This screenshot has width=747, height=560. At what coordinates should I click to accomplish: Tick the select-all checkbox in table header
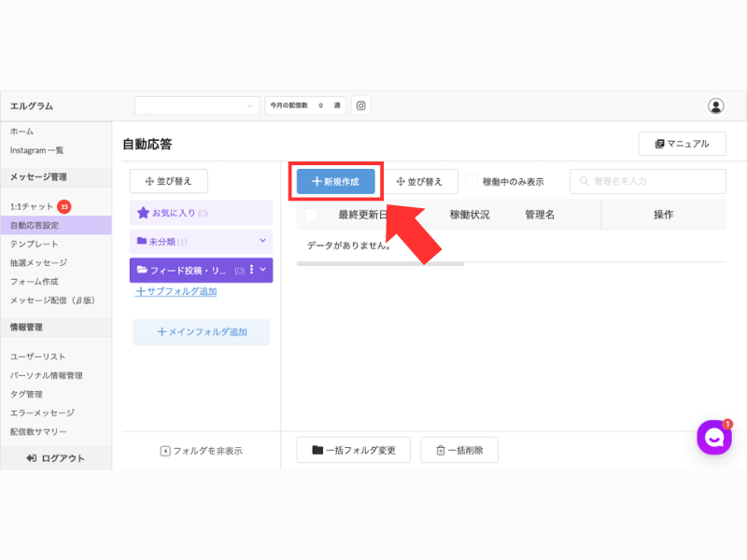(x=311, y=215)
